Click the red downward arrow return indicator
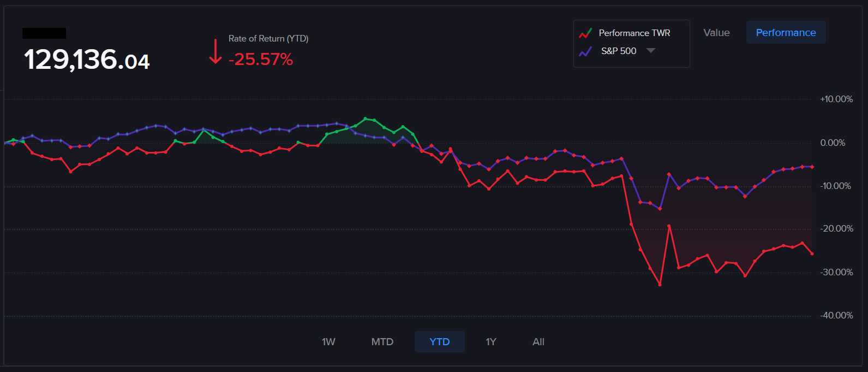Image resolution: width=868 pixels, height=372 pixels. point(215,51)
